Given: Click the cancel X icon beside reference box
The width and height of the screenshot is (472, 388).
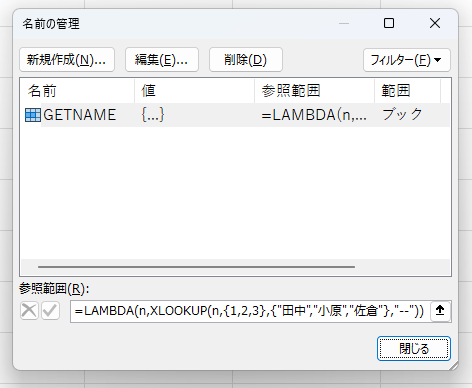Looking at the screenshot, I should [x=29, y=311].
